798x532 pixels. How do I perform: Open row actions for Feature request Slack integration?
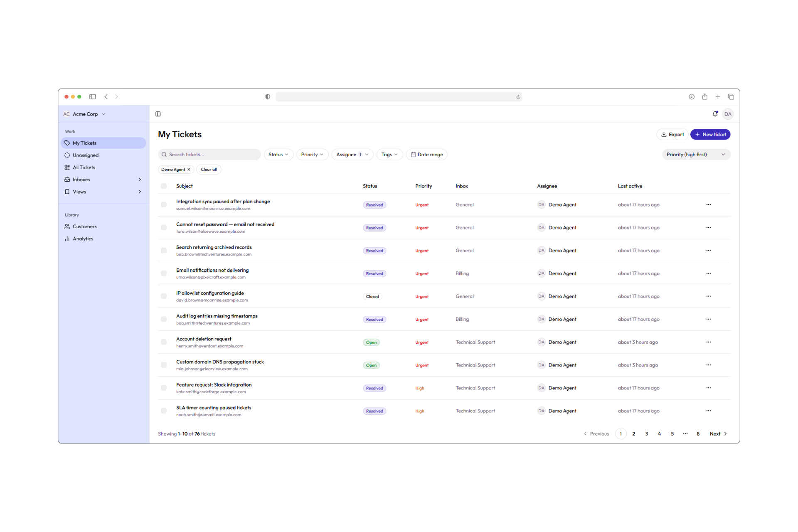709,388
